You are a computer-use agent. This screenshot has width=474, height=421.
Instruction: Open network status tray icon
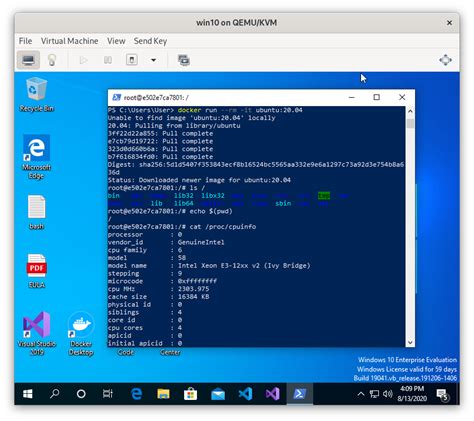point(374,394)
